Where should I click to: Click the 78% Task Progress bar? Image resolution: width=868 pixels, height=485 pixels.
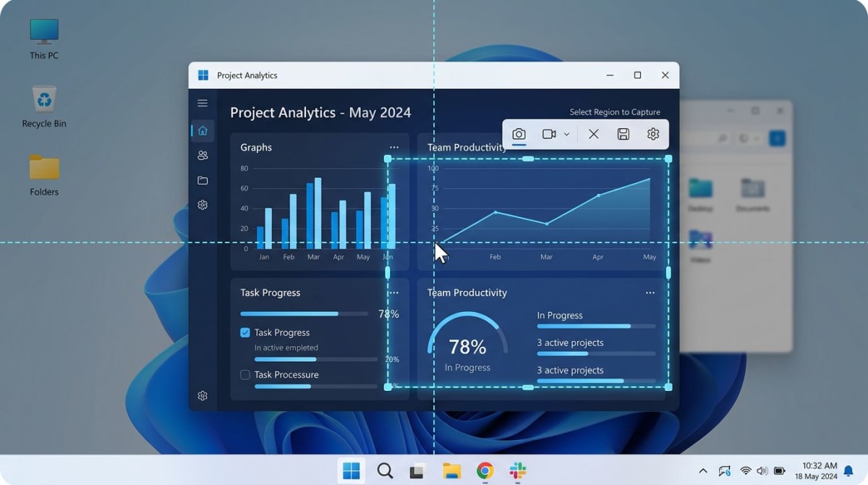click(304, 313)
